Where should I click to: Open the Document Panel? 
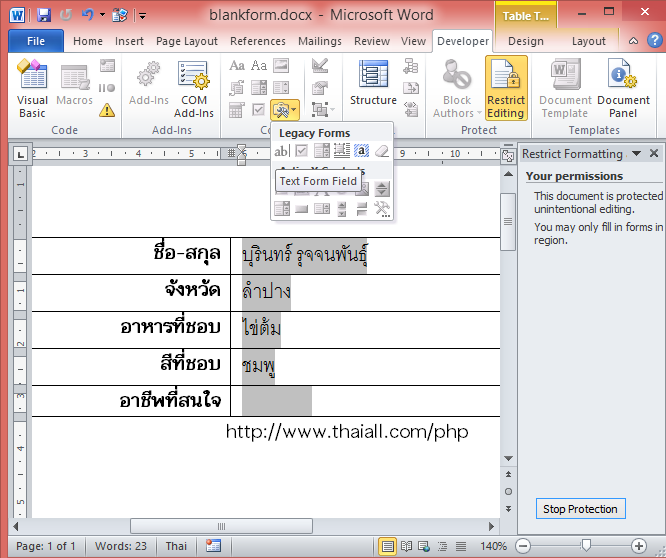click(x=623, y=87)
